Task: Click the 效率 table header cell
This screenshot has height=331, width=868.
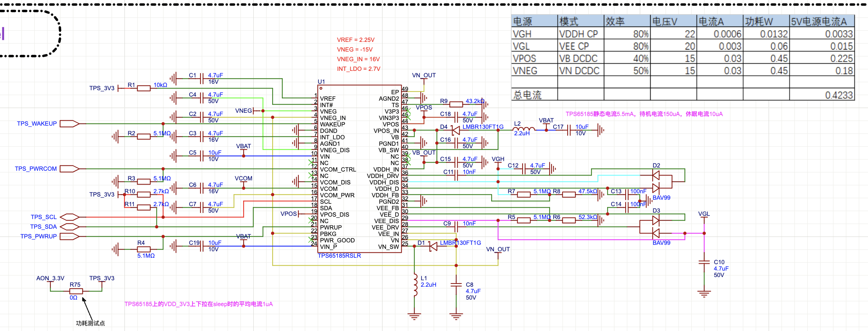Action: pyautogui.click(x=627, y=21)
